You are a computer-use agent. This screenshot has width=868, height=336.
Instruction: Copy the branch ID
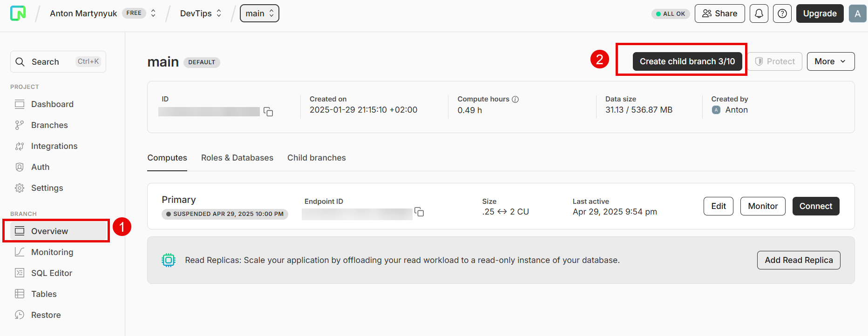coord(268,112)
